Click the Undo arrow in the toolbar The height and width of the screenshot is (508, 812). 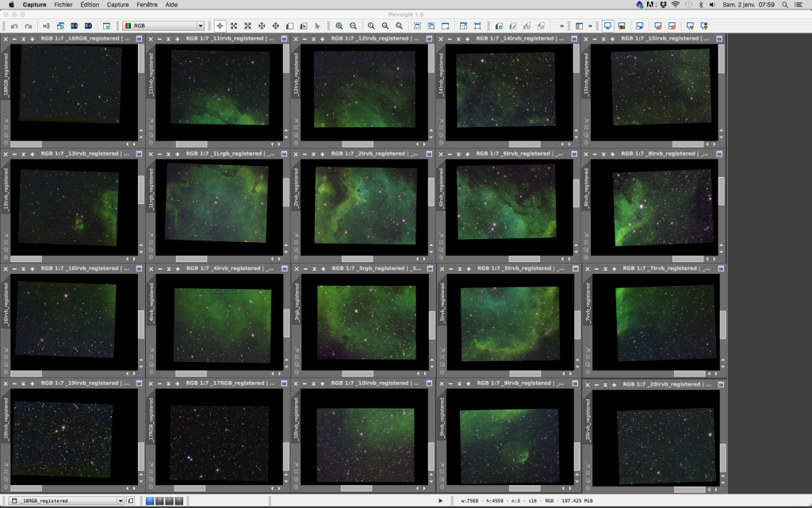point(14,26)
